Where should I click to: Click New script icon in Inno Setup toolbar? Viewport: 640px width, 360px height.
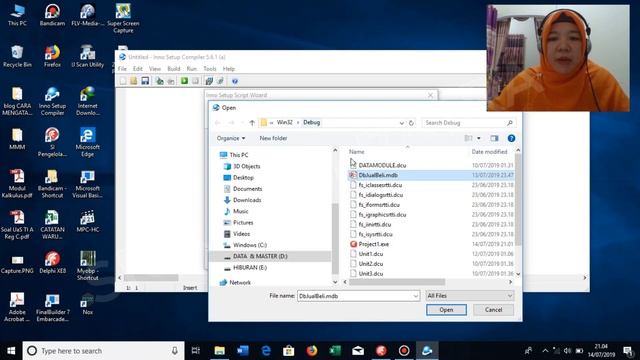coord(123,81)
